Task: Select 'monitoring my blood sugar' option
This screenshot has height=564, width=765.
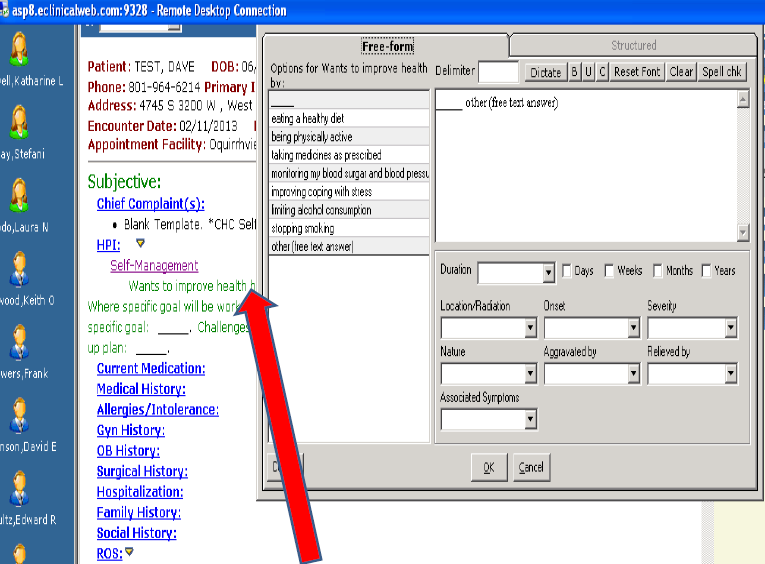Action: click(349, 173)
